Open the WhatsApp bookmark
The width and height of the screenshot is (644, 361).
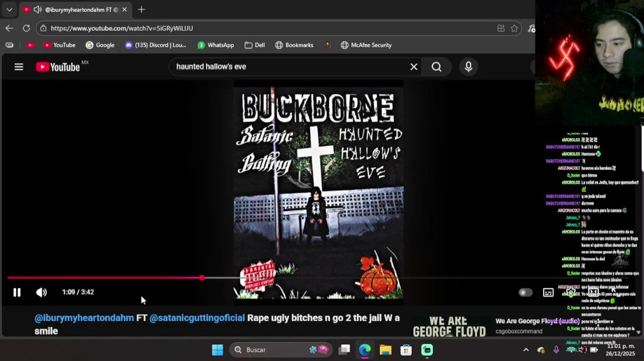216,45
